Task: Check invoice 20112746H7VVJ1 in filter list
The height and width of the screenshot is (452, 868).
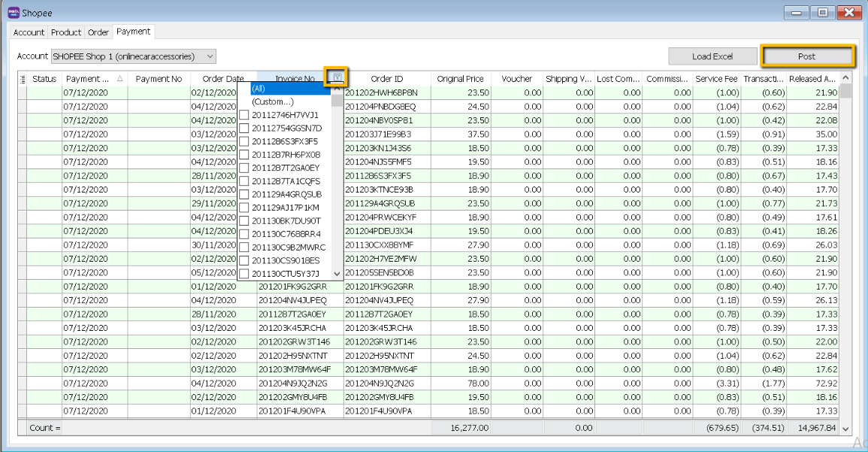Action: coord(244,115)
